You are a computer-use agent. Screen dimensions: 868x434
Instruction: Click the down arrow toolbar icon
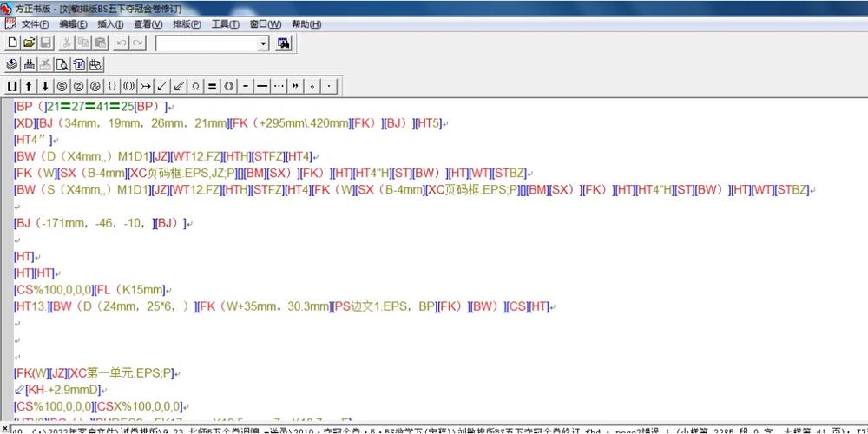click(45, 86)
